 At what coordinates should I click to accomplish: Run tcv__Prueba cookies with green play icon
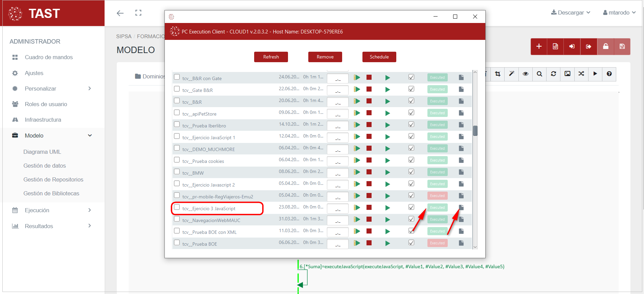click(x=387, y=161)
